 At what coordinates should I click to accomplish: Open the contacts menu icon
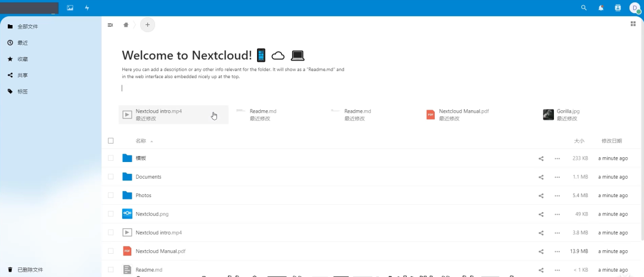[x=617, y=8]
